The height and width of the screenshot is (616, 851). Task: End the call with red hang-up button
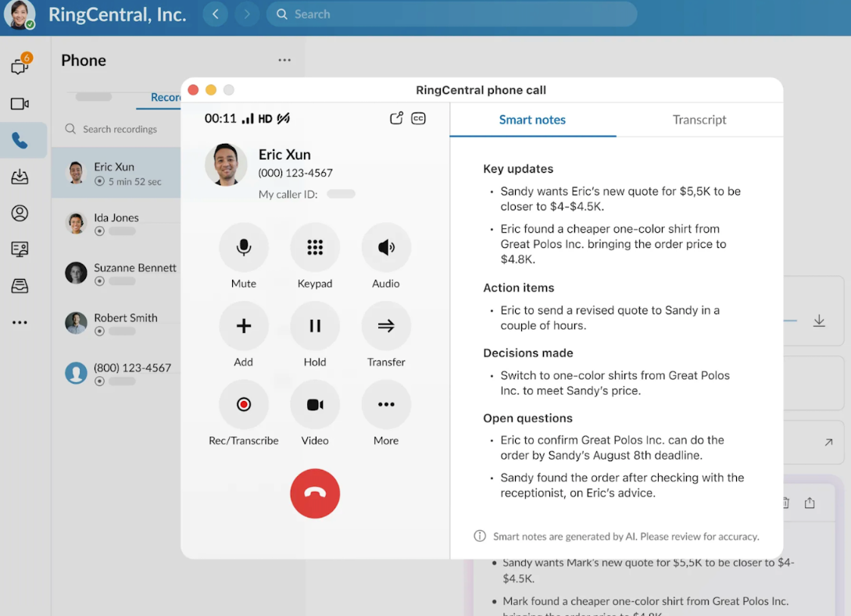315,493
